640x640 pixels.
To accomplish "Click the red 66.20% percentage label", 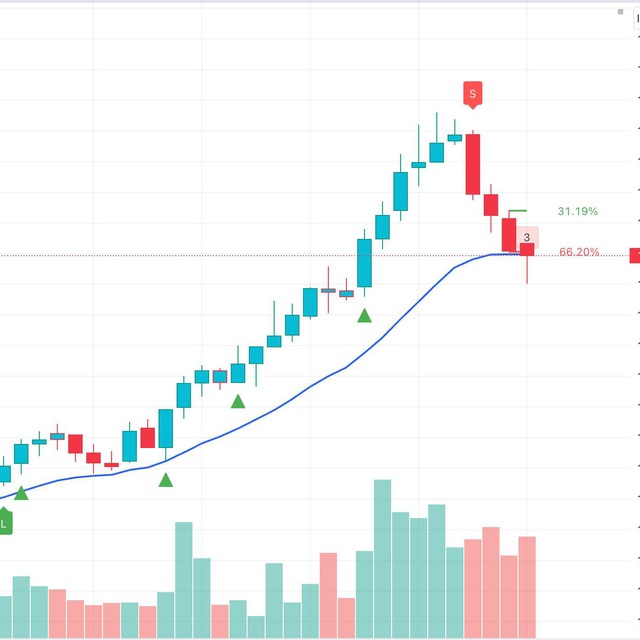I will pos(579,252).
